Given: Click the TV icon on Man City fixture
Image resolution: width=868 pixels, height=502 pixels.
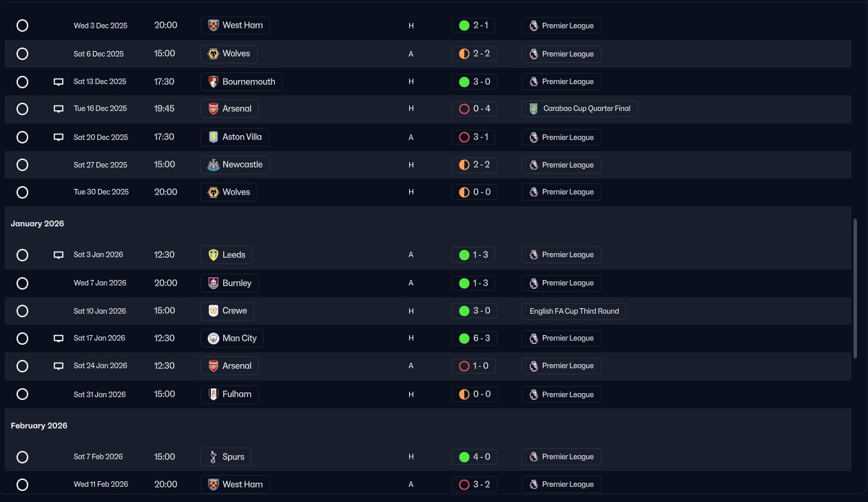Looking at the screenshot, I should (59, 339).
